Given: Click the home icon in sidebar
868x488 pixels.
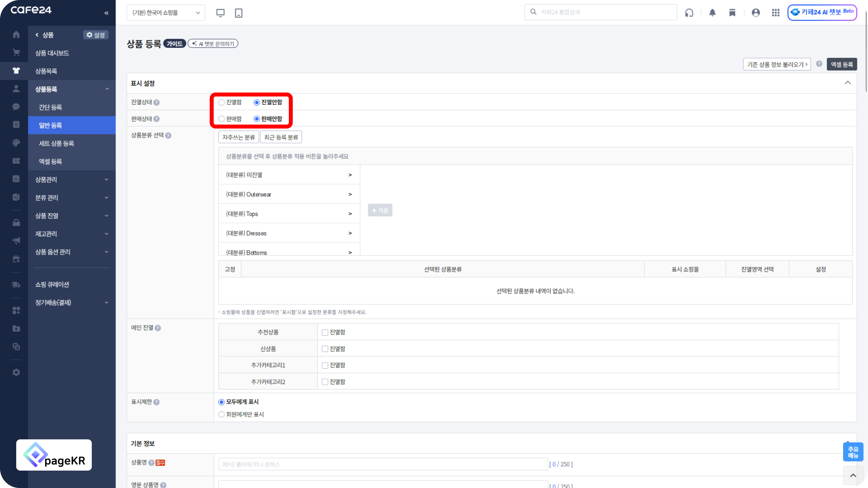Looking at the screenshot, I should (16, 35).
